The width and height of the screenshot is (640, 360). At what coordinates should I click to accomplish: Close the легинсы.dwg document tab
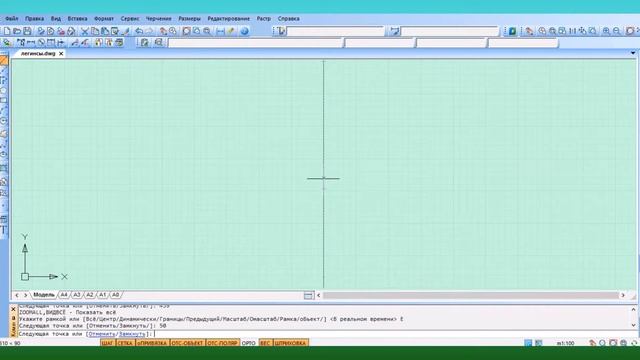tap(61, 53)
